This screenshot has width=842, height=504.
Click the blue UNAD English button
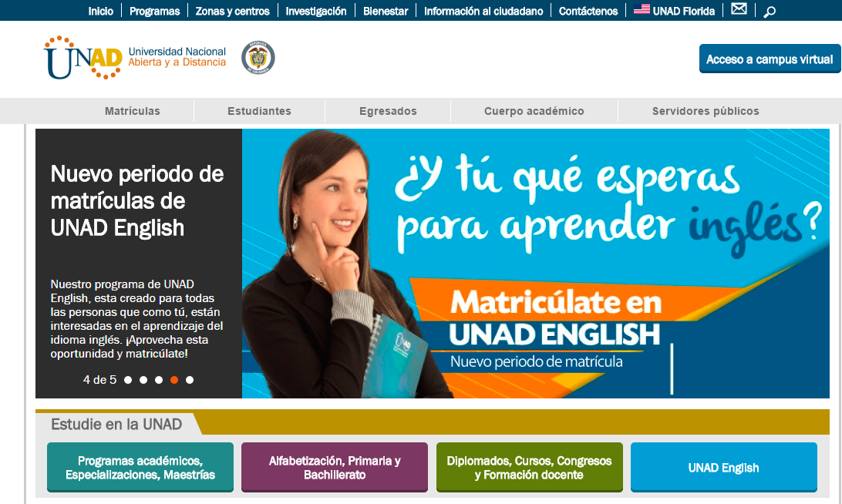[724, 468]
